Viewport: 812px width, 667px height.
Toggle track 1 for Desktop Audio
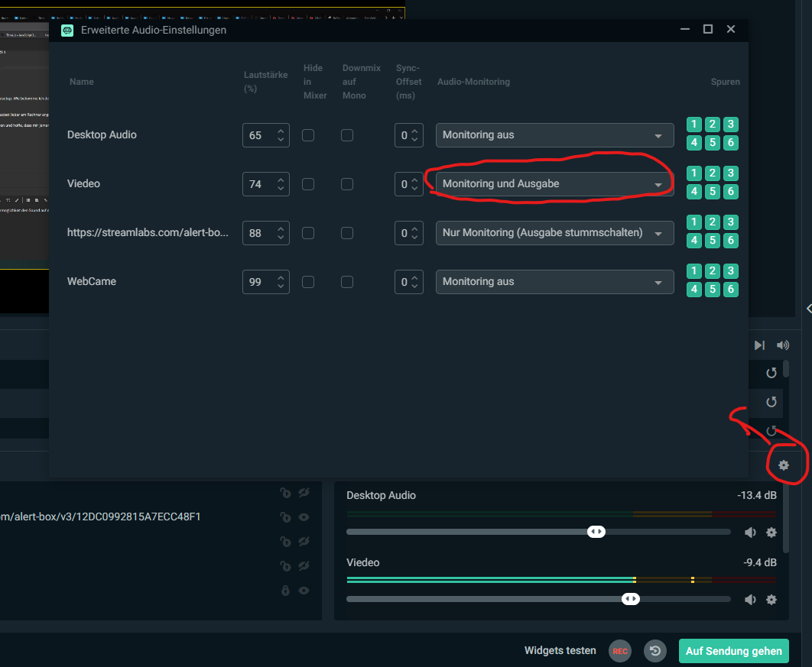pyautogui.click(x=693, y=125)
